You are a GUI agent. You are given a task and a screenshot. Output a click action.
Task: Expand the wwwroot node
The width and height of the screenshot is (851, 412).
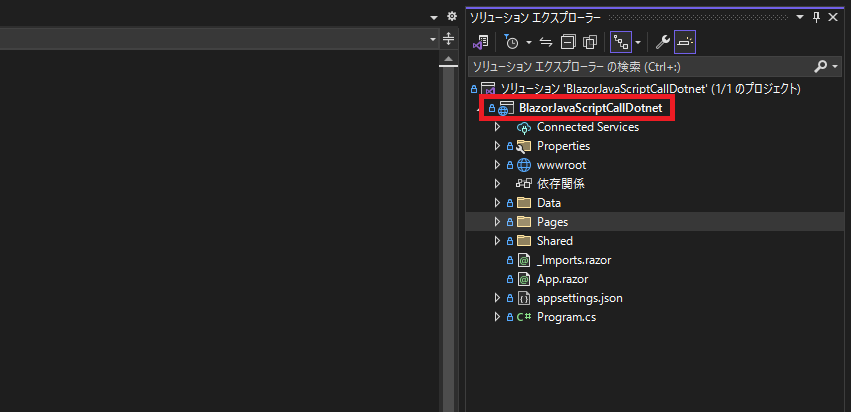pyautogui.click(x=497, y=165)
